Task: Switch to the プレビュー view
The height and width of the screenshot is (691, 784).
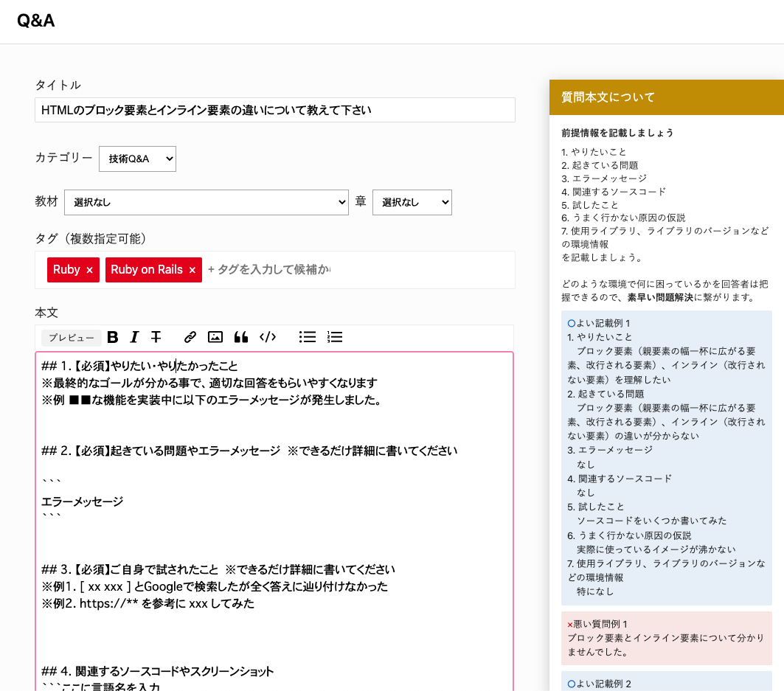Action: click(70, 337)
